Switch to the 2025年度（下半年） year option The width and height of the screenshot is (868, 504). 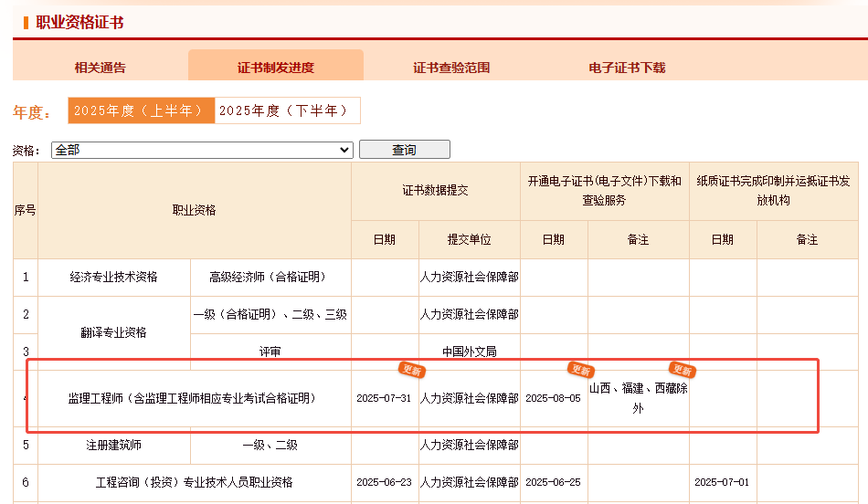pyautogui.click(x=287, y=110)
